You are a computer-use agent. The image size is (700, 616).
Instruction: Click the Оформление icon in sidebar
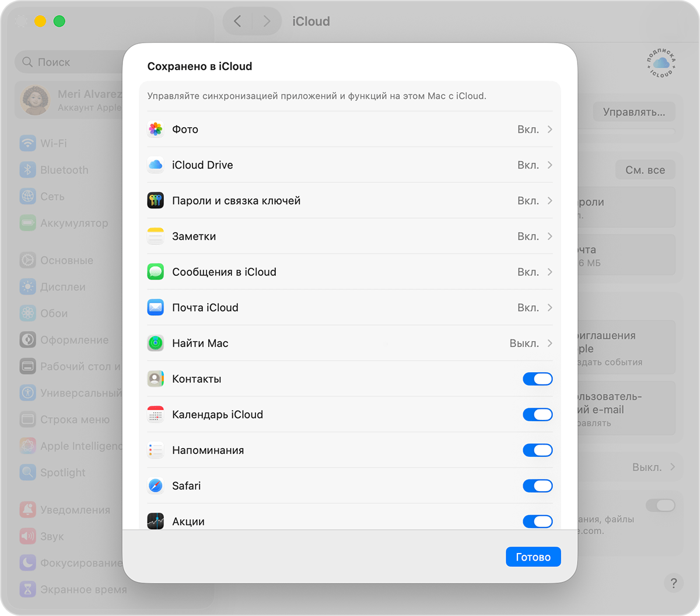pos(27,339)
